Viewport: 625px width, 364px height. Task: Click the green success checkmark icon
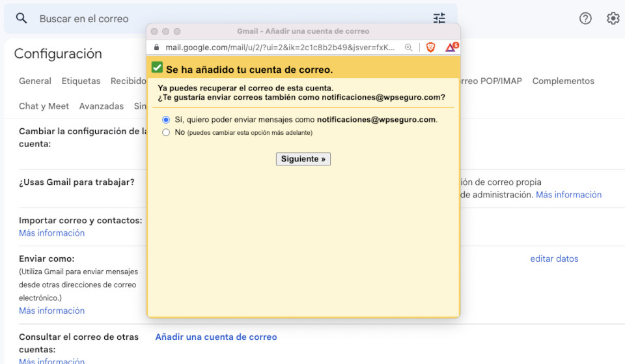157,67
